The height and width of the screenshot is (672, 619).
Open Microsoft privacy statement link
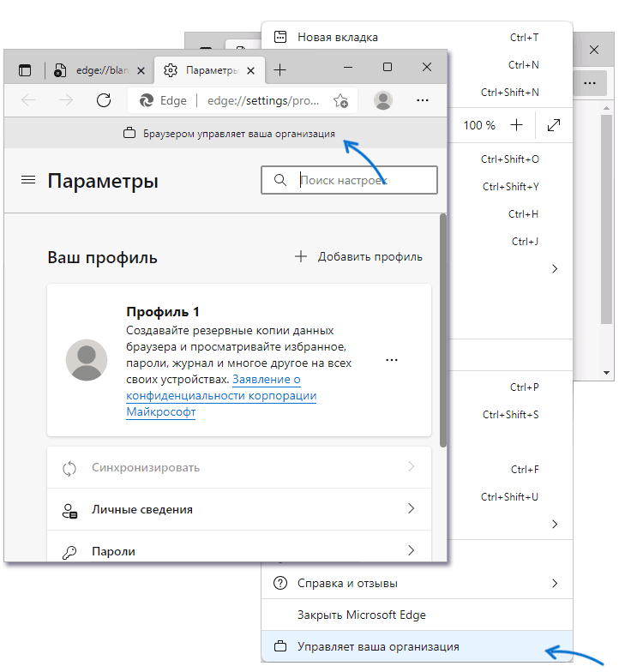[221, 396]
